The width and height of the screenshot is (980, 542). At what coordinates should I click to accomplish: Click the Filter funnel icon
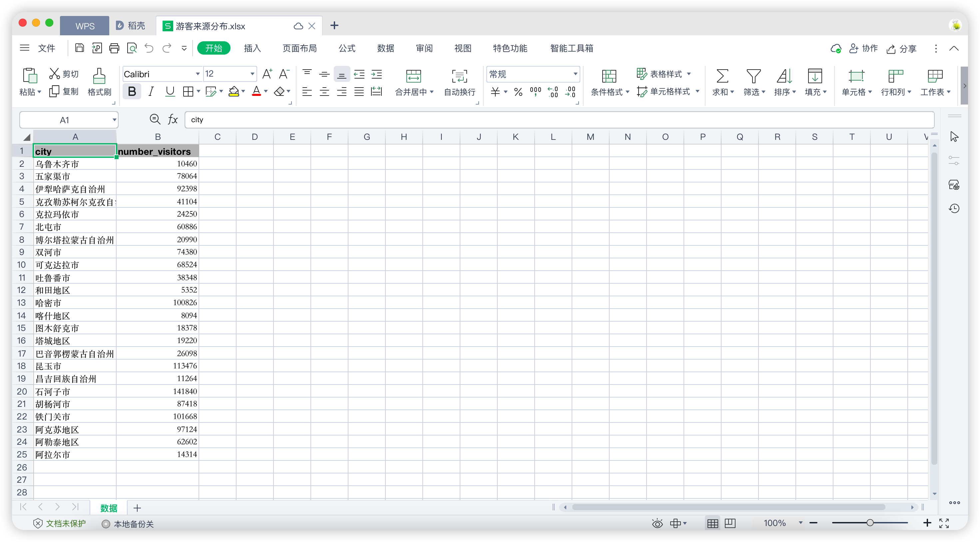tap(753, 76)
